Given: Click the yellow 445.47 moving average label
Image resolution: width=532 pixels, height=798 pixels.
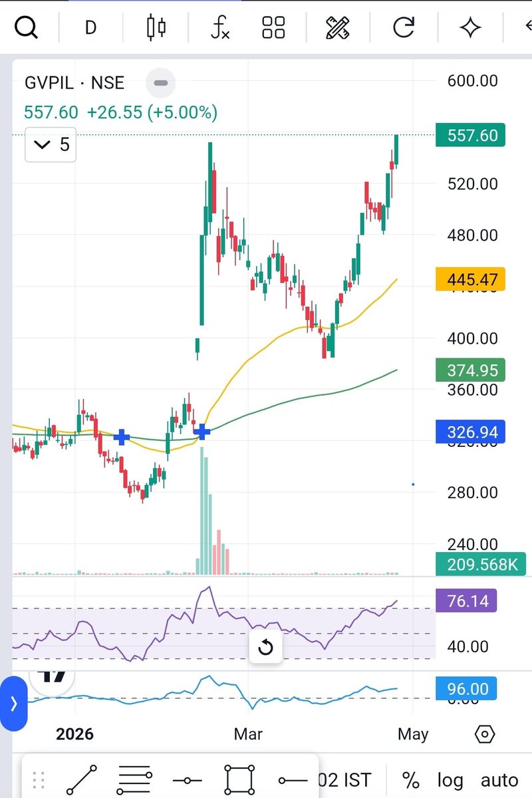Looking at the screenshot, I should coord(470,279).
